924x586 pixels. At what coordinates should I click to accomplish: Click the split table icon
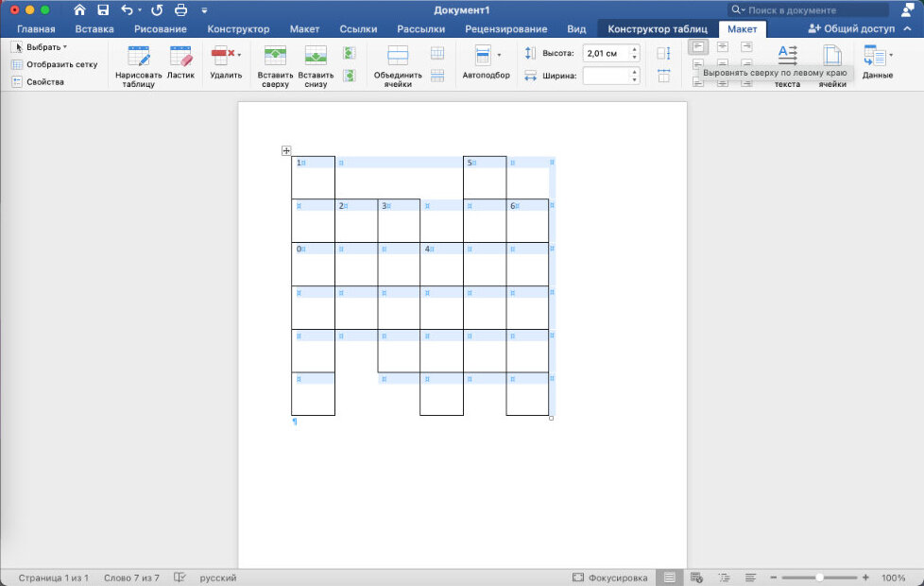(x=437, y=76)
